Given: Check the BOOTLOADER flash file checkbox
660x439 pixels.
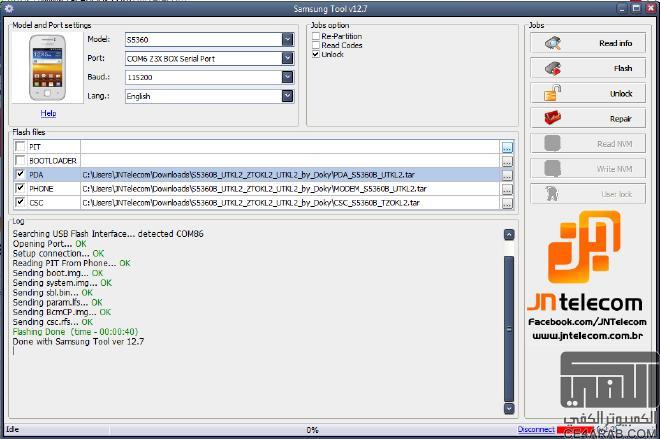Looking at the screenshot, I should click(x=20, y=160).
